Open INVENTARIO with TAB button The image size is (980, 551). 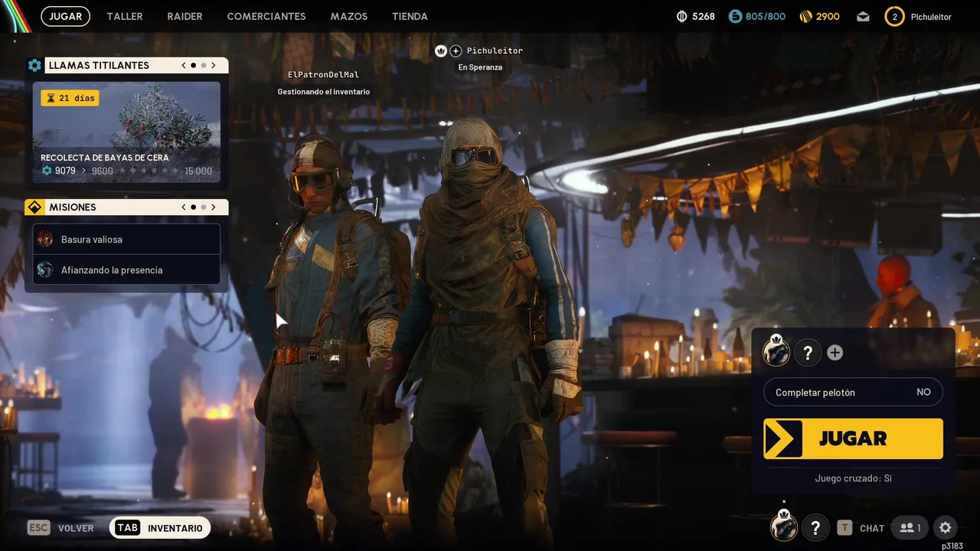tap(160, 528)
